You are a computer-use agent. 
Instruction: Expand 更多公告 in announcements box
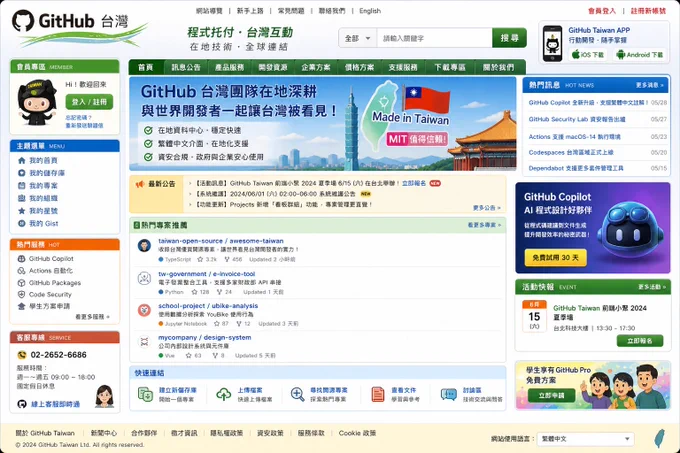point(487,208)
